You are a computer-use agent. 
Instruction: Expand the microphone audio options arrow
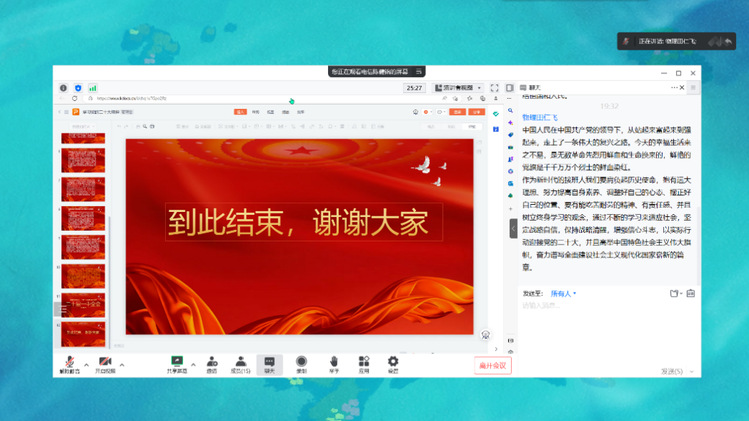click(x=86, y=363)
